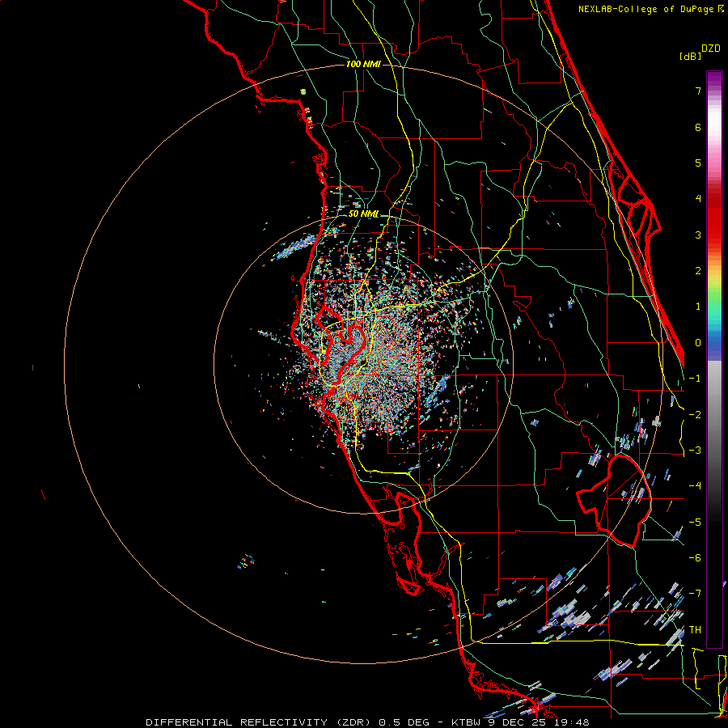Click the 5 dB scale tick label

698,163
